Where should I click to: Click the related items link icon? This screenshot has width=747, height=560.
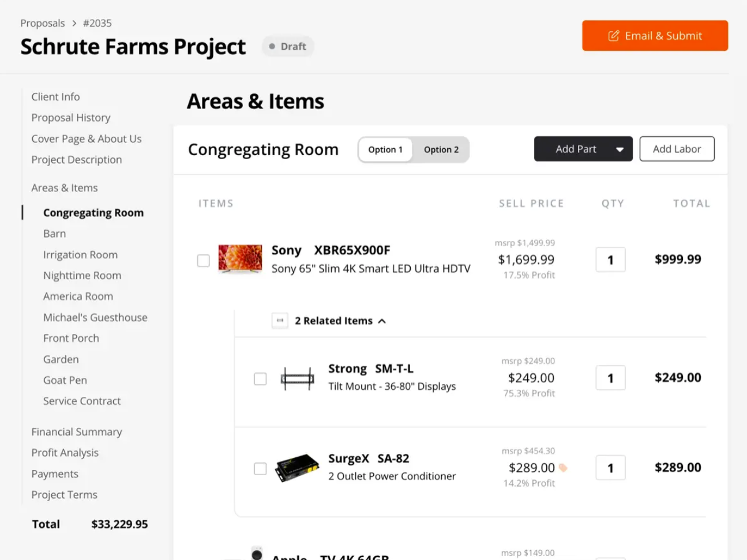[280, 321]
